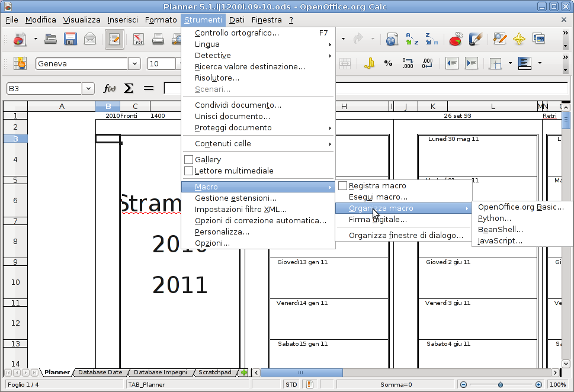Open Styles and Formatting icon

coord(20,63)
